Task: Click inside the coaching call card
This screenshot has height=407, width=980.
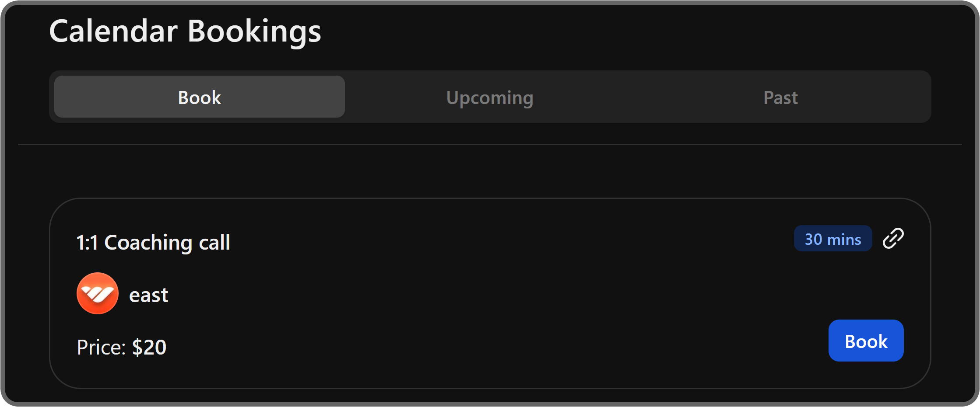Action: (x=490, y=293)
